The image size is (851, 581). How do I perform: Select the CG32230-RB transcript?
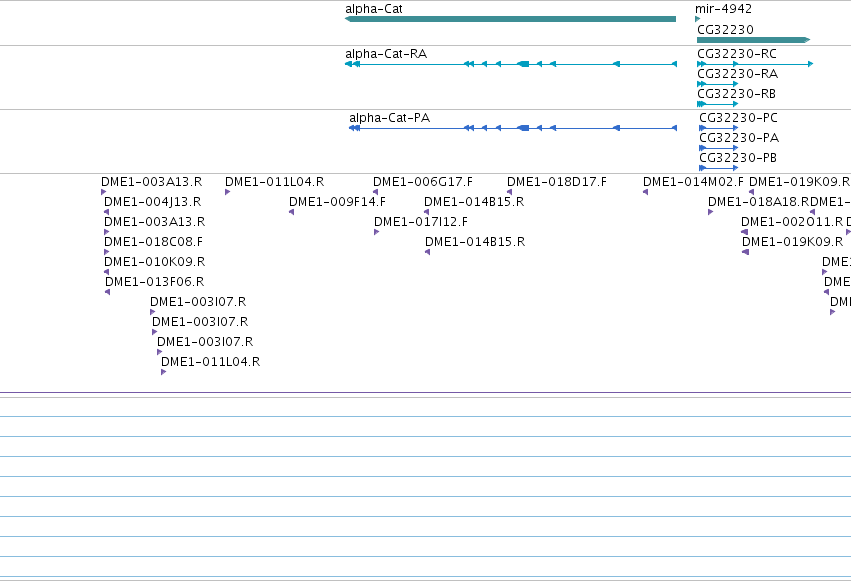point(717,104)
